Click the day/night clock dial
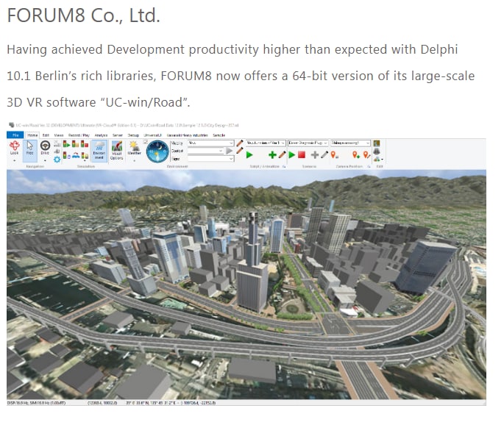This screenshot has height=422, width=504. point(157,151)
